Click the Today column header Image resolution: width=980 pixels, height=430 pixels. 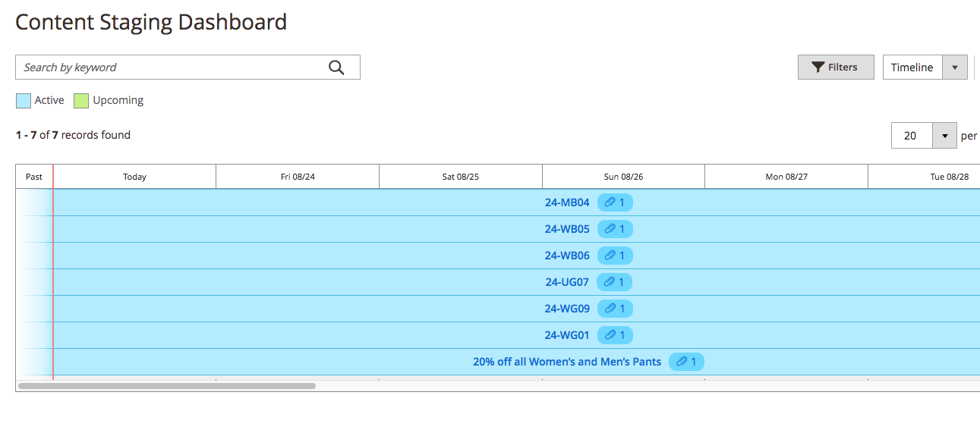pos(134,177)
